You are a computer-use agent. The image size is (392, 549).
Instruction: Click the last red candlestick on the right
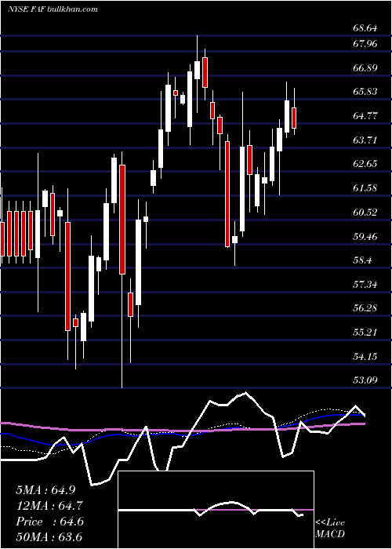point(294,118)
